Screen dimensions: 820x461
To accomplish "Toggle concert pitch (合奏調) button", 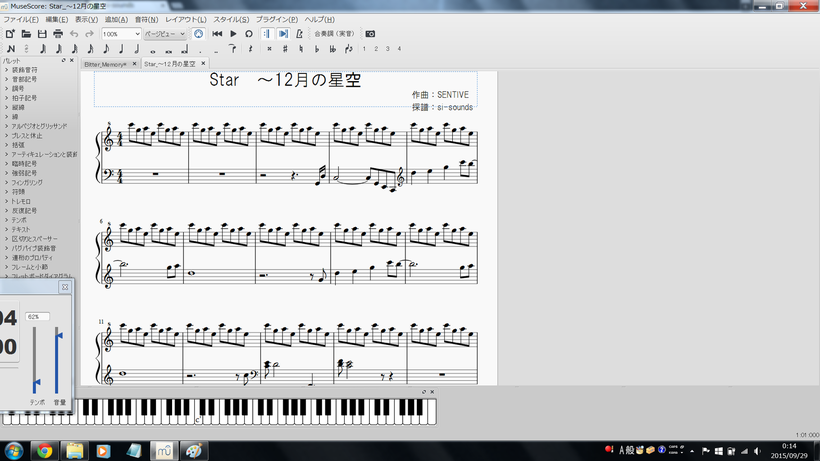I will (x=334, y=34).
